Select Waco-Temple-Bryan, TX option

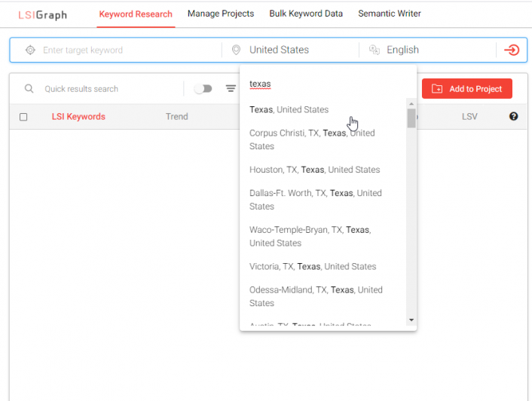coord(323,237)
